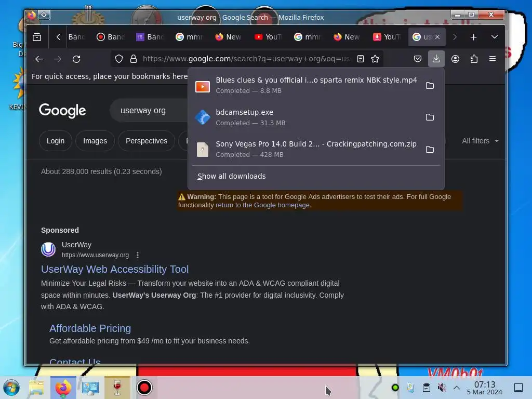532x399 pixels.
Task: Close the active userway org tab
Action: (x=437, y=37)
